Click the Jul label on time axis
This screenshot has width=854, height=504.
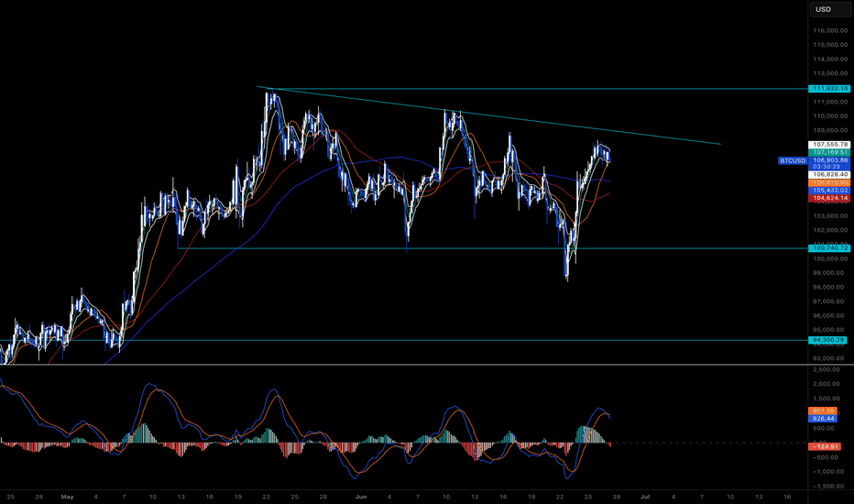pyautogui.click(x=645, y=497)
